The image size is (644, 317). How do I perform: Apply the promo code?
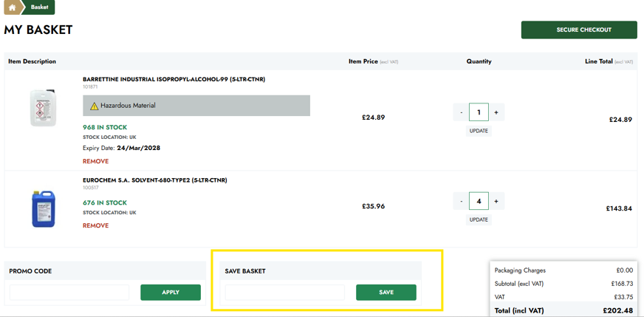pyautogui.click(x=171, y=293)
